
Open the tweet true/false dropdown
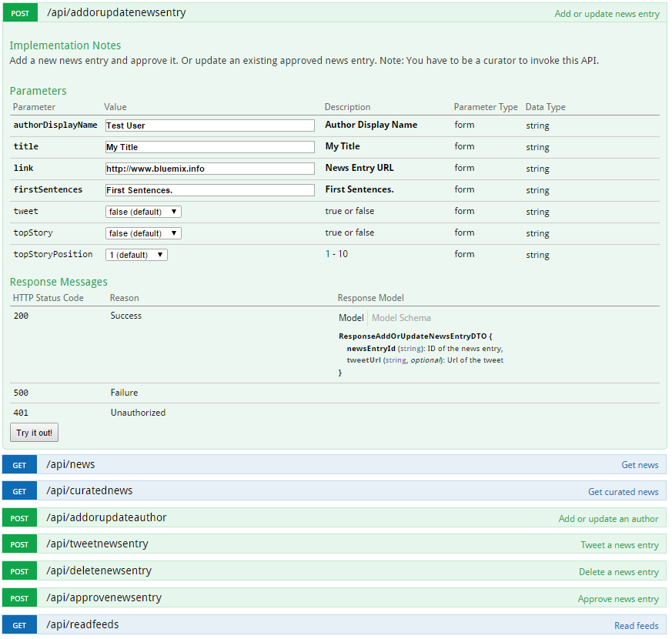144,212
